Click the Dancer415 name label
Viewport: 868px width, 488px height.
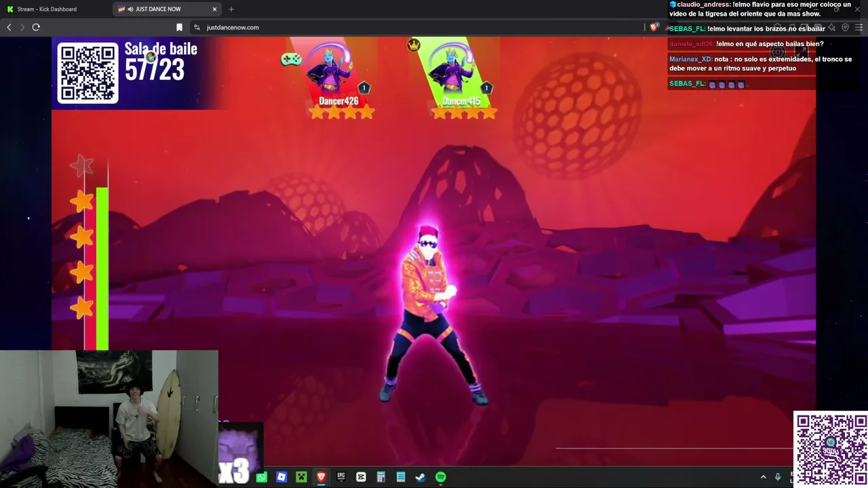461,101
